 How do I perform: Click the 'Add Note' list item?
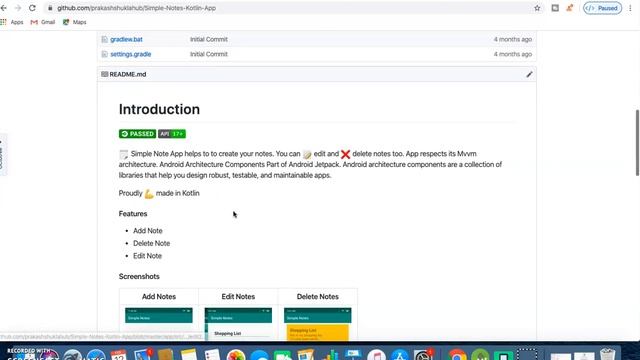pyautogui.click(x=148, y=231)
